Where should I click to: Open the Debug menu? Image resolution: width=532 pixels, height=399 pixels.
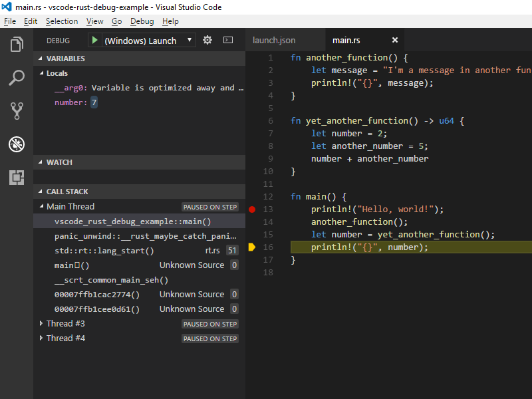(x=142, y=21)
